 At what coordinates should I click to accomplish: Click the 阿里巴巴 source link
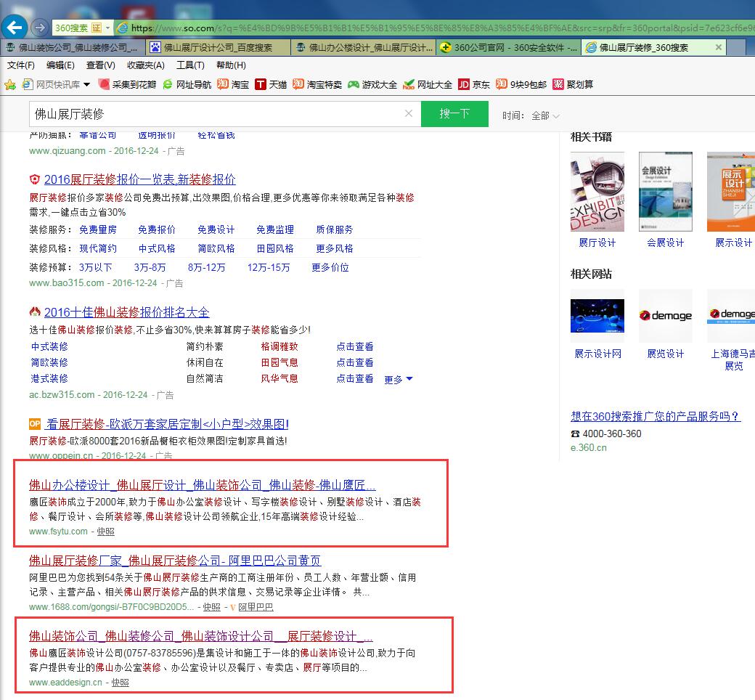click(256, 607)
